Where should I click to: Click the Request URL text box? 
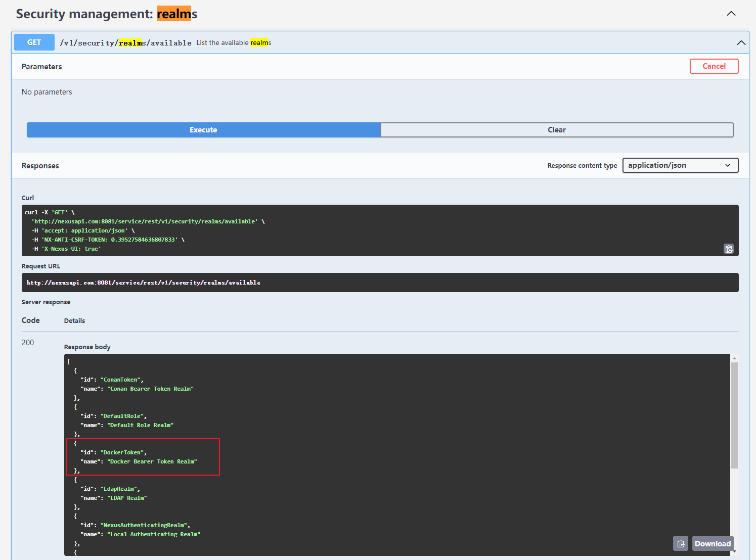click(x=380, y=283)
